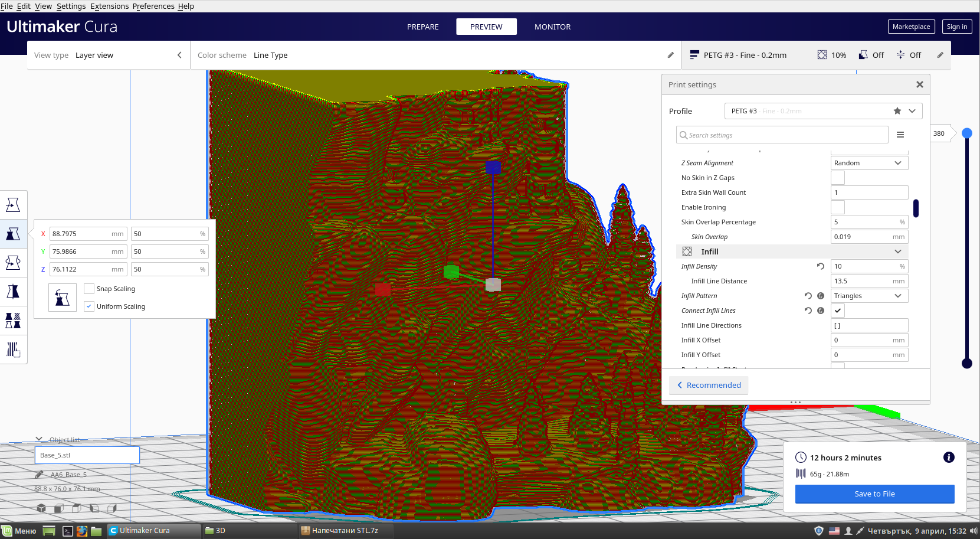
Task: Collapse the Infill settings section
Action: coord(898,251)
